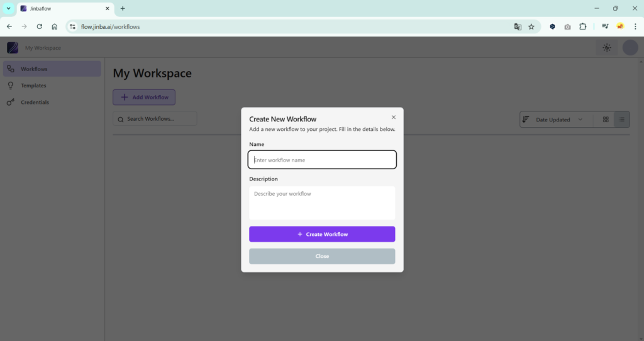The image size is (644, 341).
Task: Open the browser home page
Action: (55, 26)
